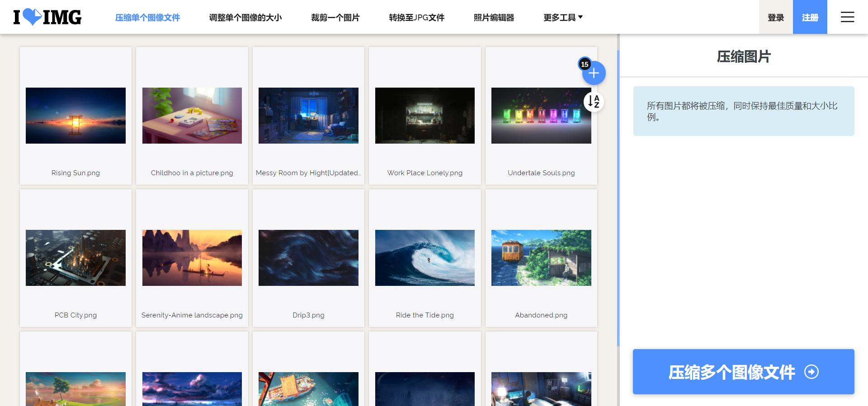Click the compression info note text

click(x=742, y=111)
